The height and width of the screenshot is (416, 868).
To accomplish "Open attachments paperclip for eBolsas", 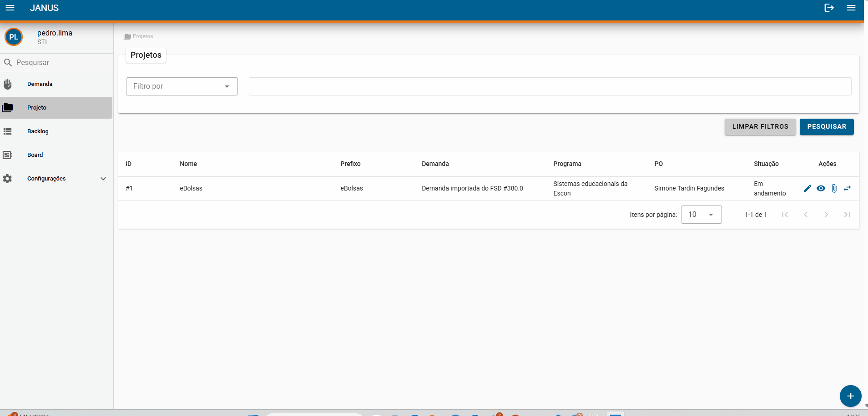I will (x=834, y=188).
